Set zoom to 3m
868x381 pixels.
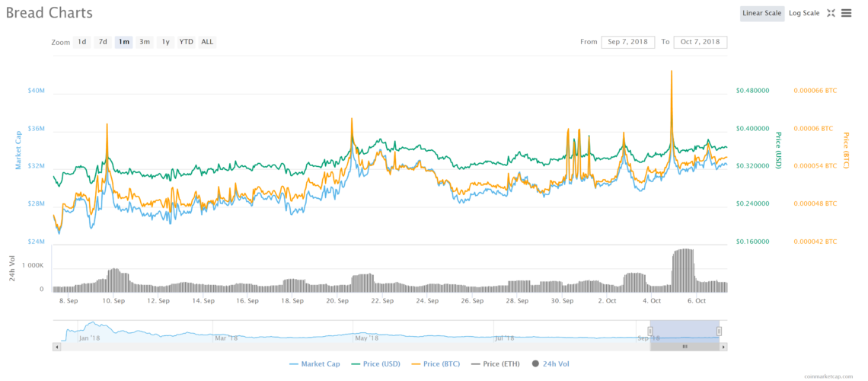tap(145, 42)
